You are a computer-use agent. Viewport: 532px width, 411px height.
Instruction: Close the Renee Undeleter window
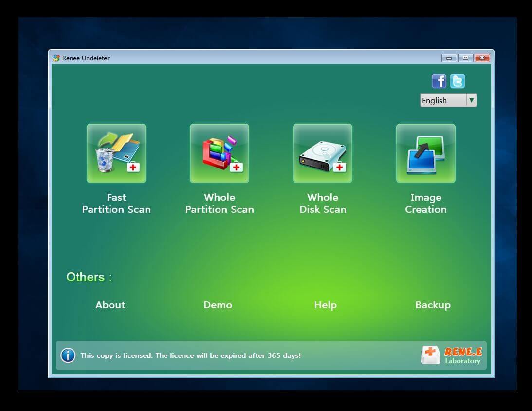point(482,58)
